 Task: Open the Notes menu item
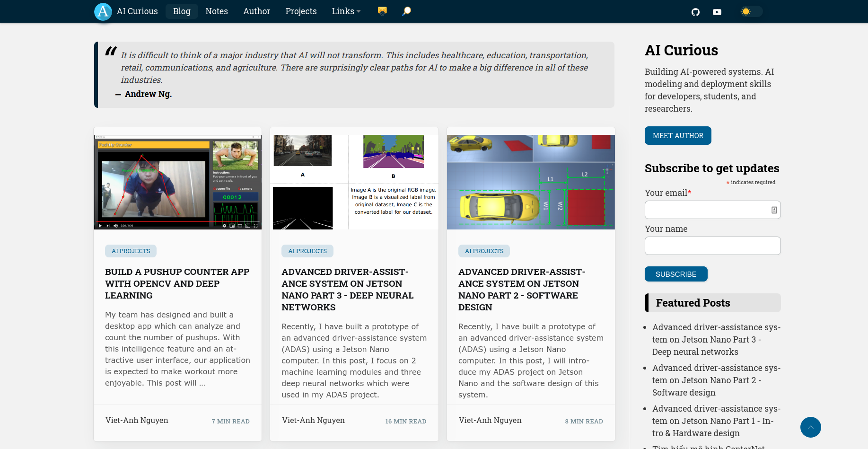[217, 11]
